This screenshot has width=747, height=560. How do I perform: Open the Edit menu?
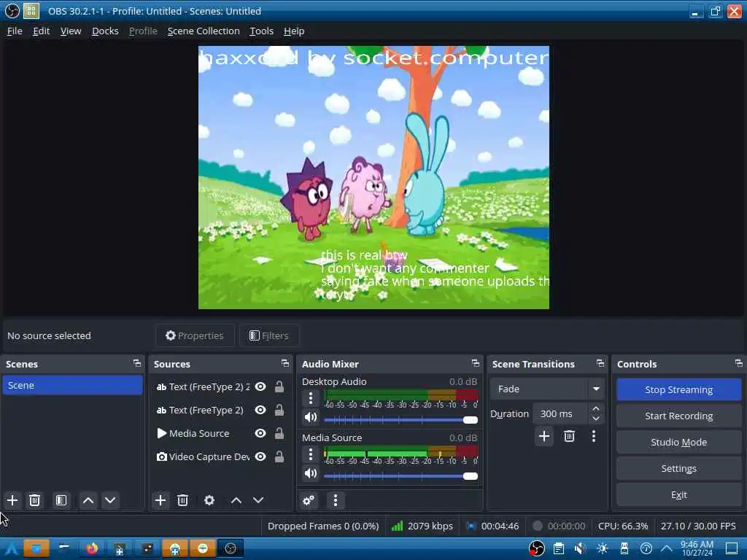tap(41, 31)
